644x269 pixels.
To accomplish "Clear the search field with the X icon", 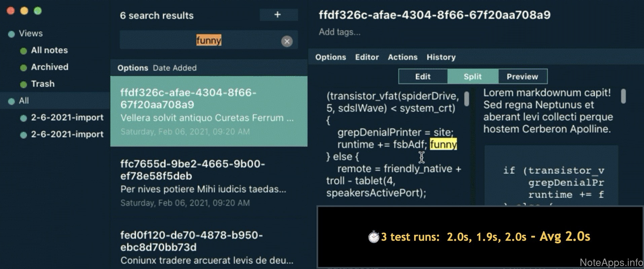I will coord(287,41).
